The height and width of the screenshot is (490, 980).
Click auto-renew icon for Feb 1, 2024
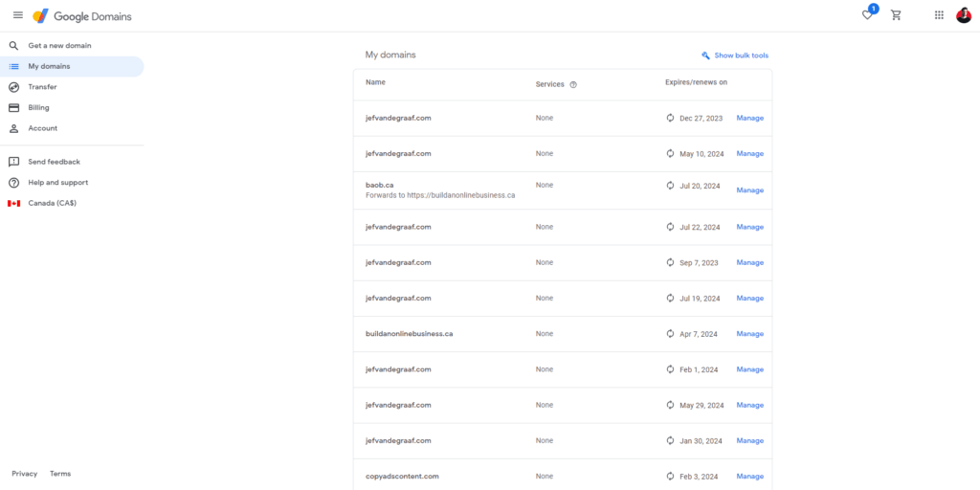tap(671, 368)
